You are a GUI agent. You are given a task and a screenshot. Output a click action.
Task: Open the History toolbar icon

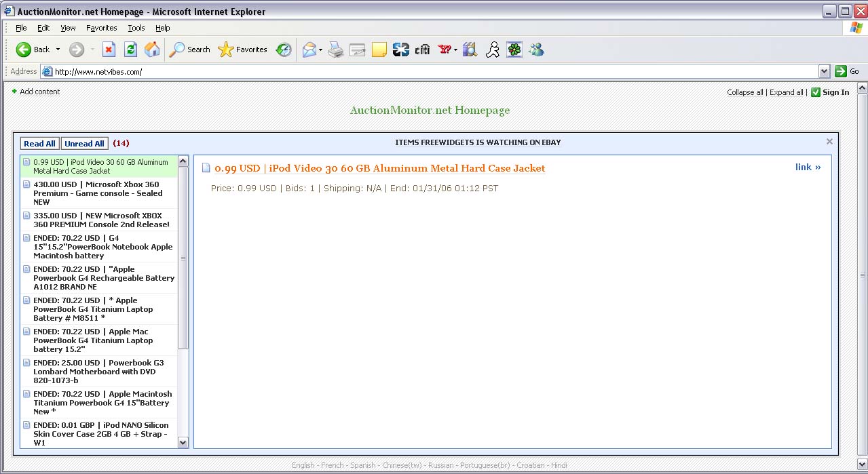pyautogui.click(x=284, y=50)
